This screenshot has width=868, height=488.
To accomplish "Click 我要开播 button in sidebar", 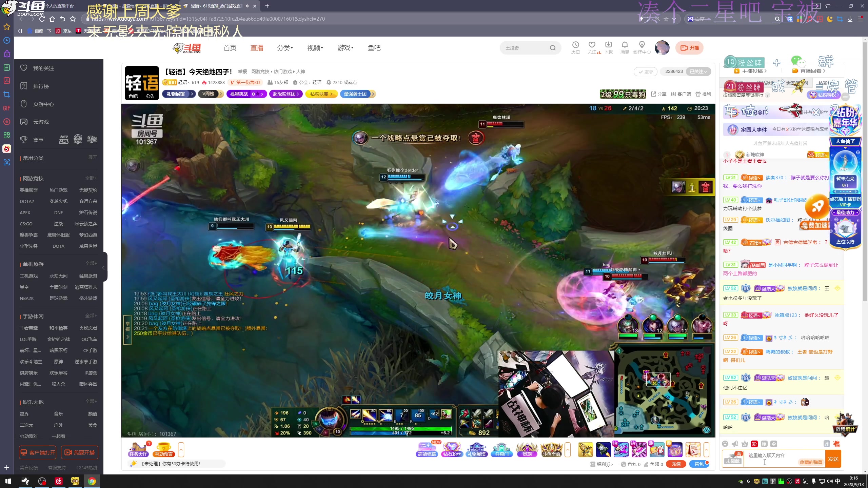I will [x=80, y=452].
